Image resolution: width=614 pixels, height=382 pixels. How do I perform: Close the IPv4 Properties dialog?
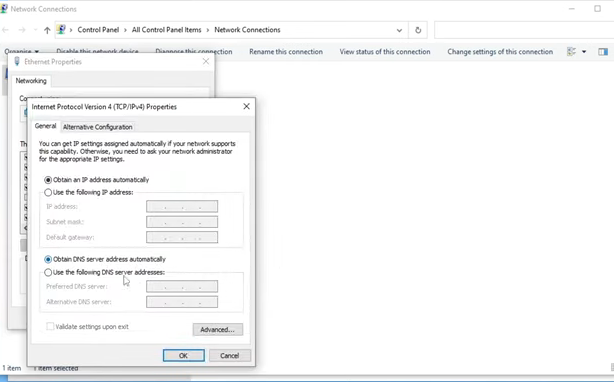click(x=246, y=106)
